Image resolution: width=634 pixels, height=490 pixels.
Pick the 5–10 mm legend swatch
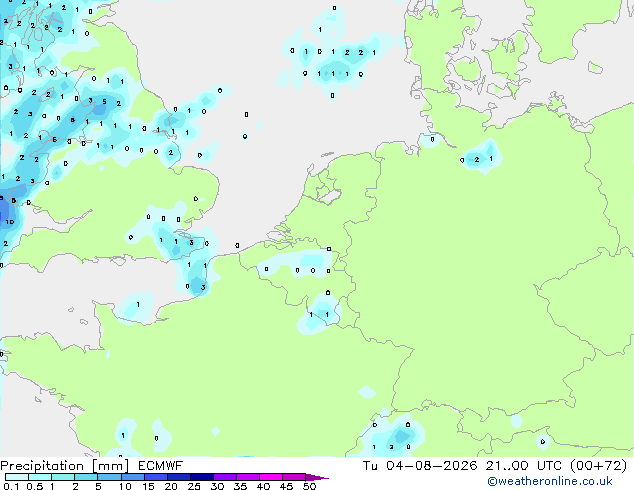pyautogui.click(x=110, y=477)
